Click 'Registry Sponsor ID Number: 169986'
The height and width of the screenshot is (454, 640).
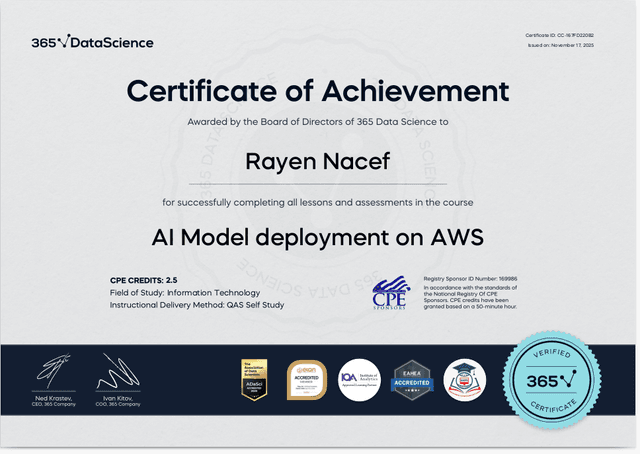point(470,279)
